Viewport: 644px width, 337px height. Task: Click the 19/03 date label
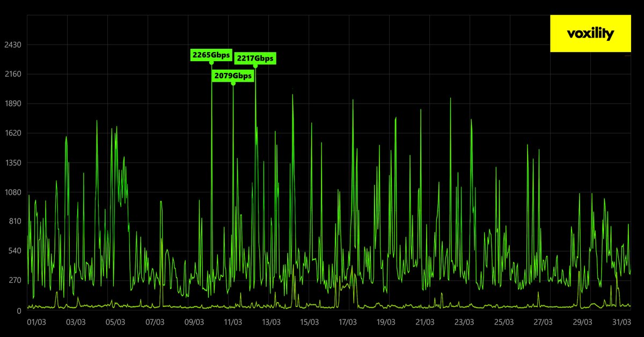click(386, 323)
